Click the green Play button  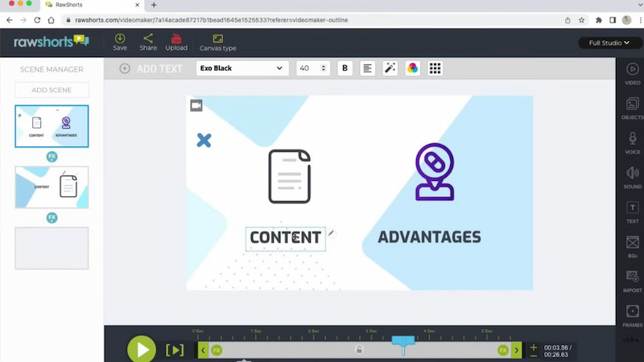[142, 349]
